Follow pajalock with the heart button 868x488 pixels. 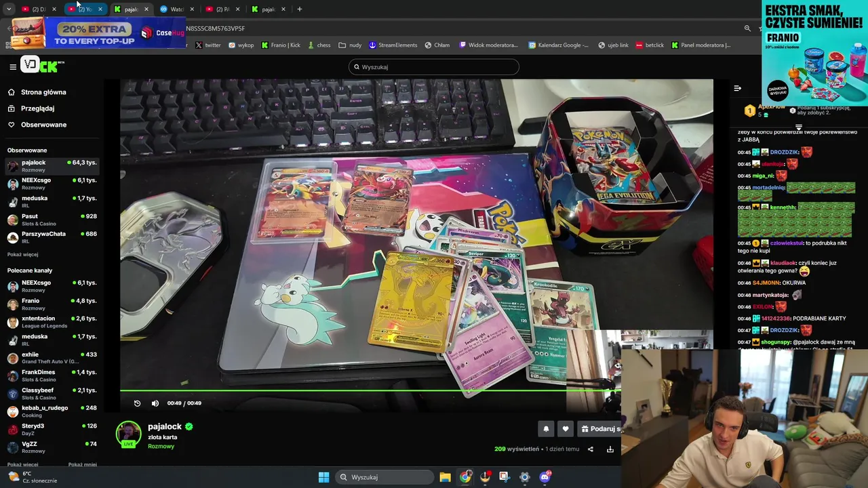click(x=566, y=428)
